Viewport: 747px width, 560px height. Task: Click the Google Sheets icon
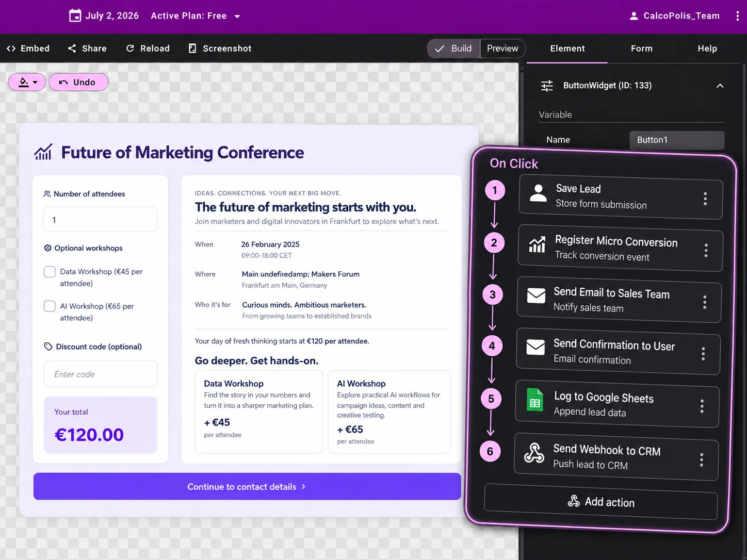click(x=535, y=400)
